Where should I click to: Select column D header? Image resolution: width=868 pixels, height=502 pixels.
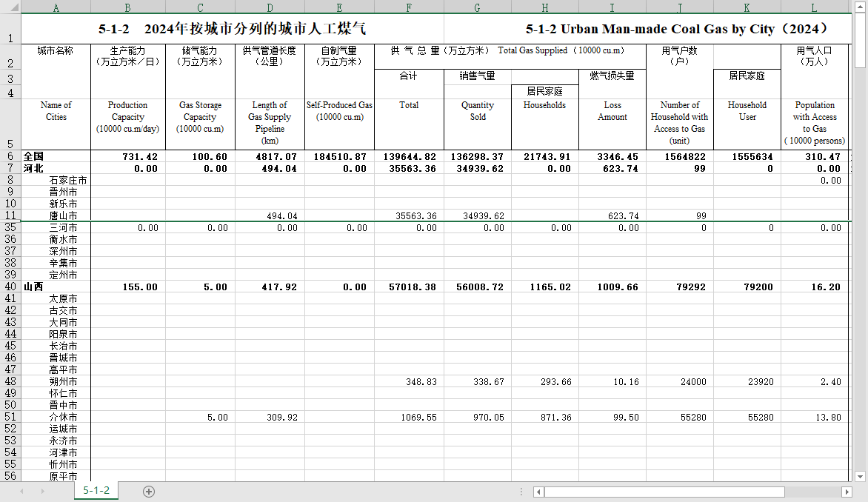(270, 7)
